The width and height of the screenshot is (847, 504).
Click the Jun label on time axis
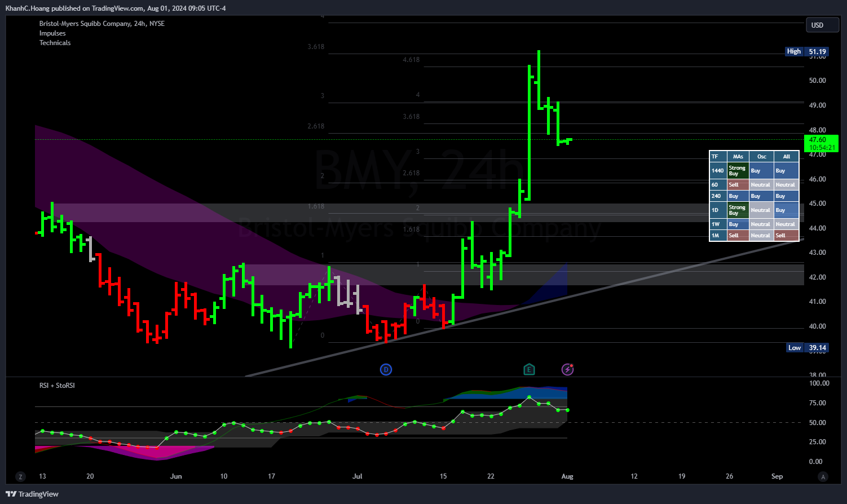176,476
